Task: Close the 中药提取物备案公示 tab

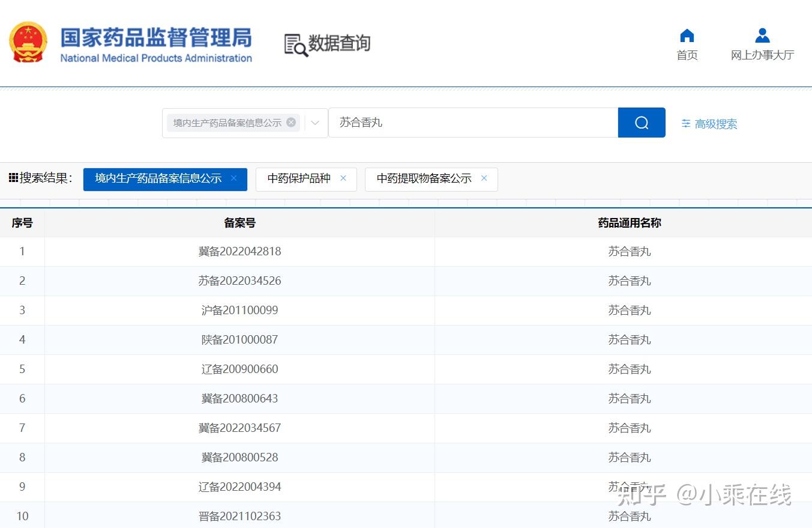Action: click(484, 178)
